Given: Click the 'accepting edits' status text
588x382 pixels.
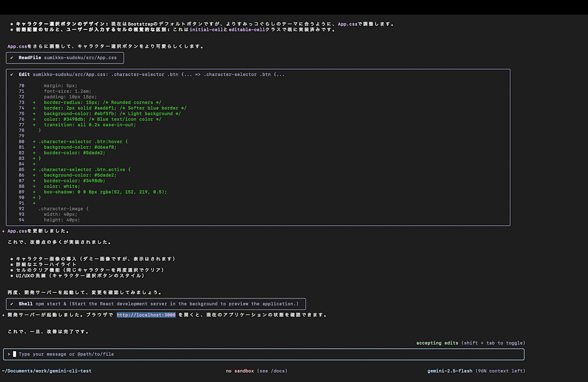Looking at the screenshot, I should 437,343.
